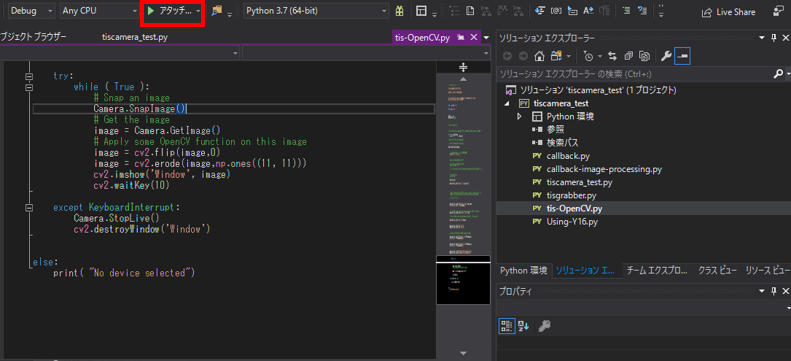791x361 pixels.
Task: Open the Debug configuration dropdown
Action: point(31,11)
